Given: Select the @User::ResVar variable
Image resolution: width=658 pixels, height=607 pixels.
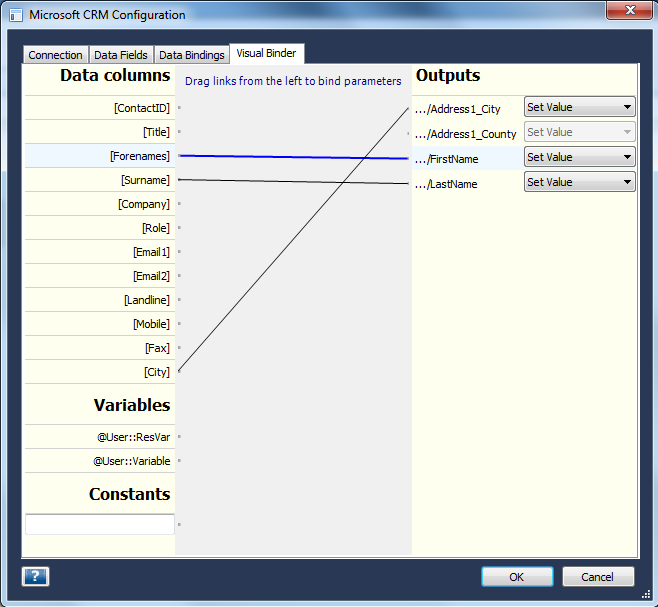Looking at the screenshot, I should [100, 437].
